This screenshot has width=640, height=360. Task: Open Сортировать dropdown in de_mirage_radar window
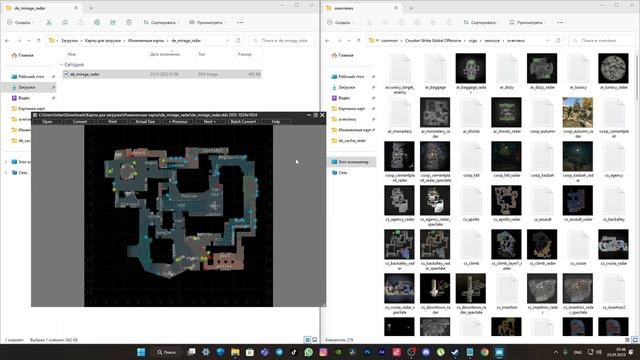[161, 22]
